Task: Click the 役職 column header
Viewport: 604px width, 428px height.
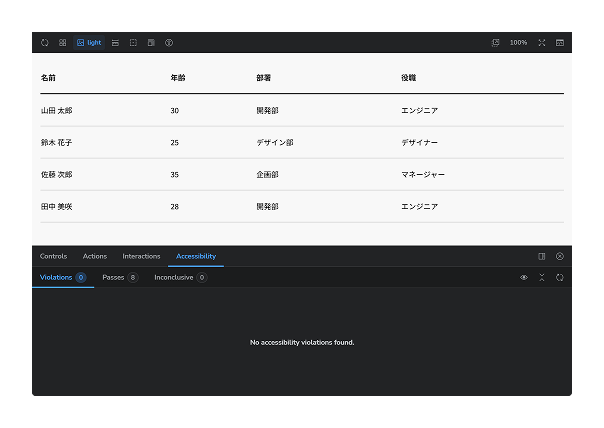Action: (x=409, y=78)
